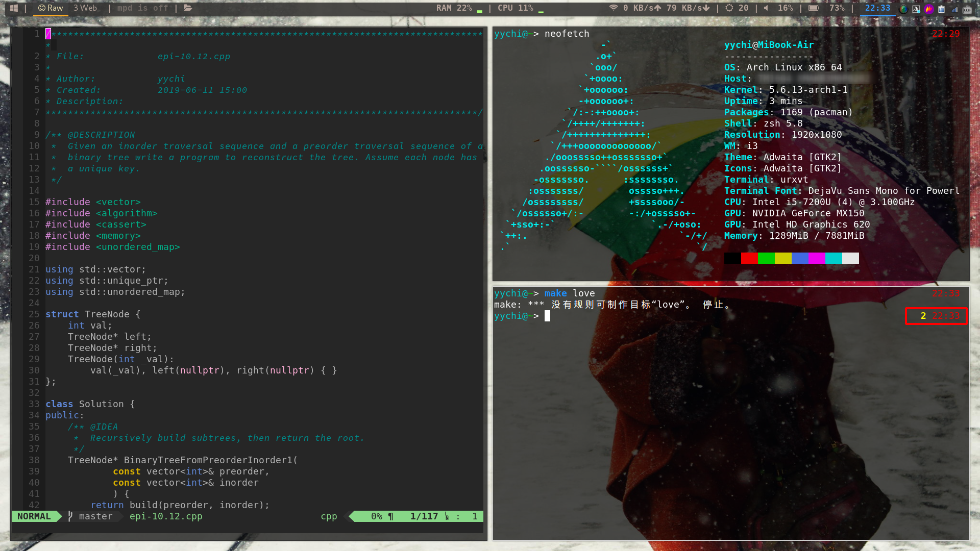Open the globe tray icon
Viewport: 980px width, 551px height.
(x=903, y=9)
